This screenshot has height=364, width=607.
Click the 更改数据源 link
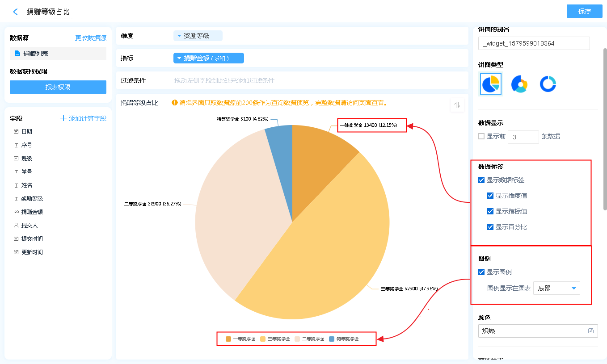point(91,38)
